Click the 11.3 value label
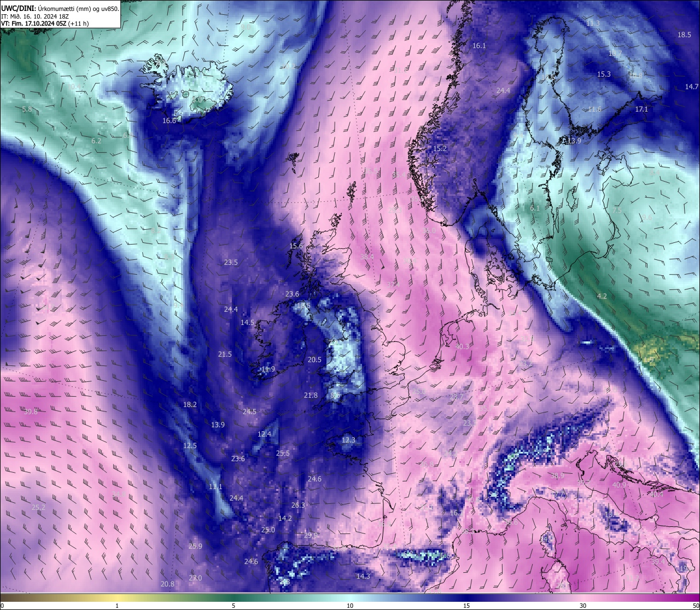Screen dimensions: 700x610 coord(593,23)
